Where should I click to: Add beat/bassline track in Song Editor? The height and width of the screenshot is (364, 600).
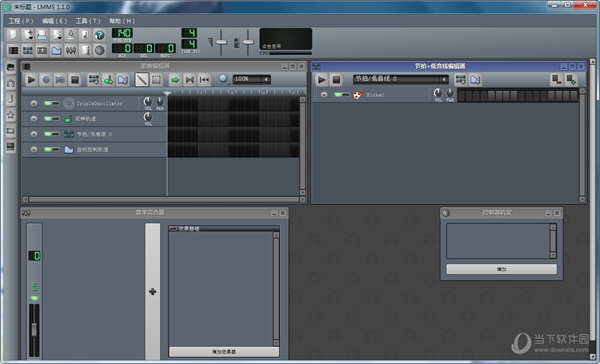[x=94, y=80]
